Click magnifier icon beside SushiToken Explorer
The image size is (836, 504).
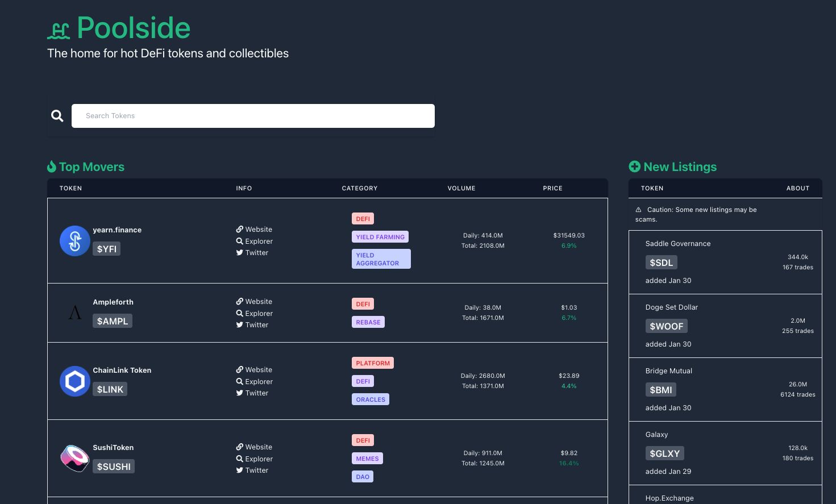pos(240,459)
